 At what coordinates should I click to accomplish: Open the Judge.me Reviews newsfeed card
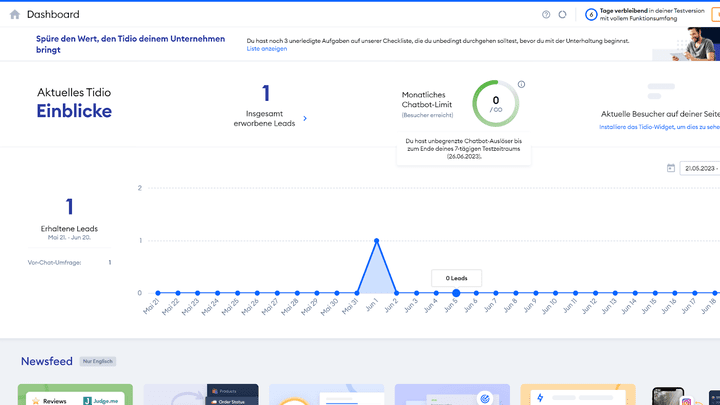tap(75, 395)
